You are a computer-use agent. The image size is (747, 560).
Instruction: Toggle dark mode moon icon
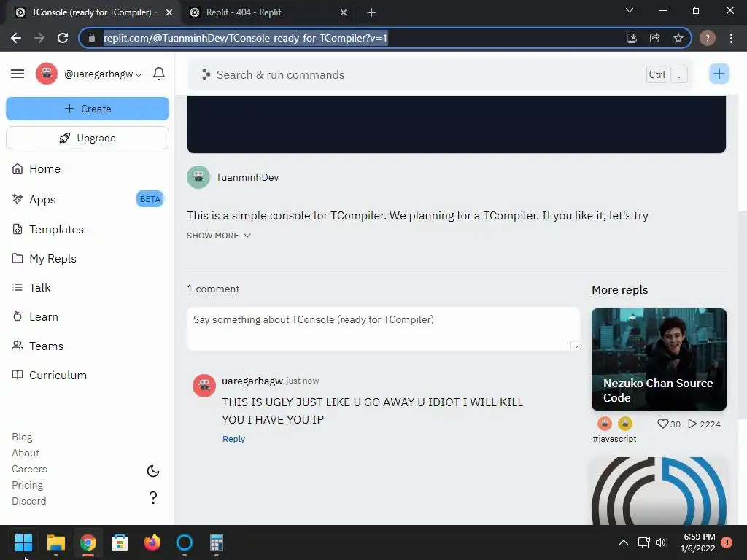click(x=153, y=471)
